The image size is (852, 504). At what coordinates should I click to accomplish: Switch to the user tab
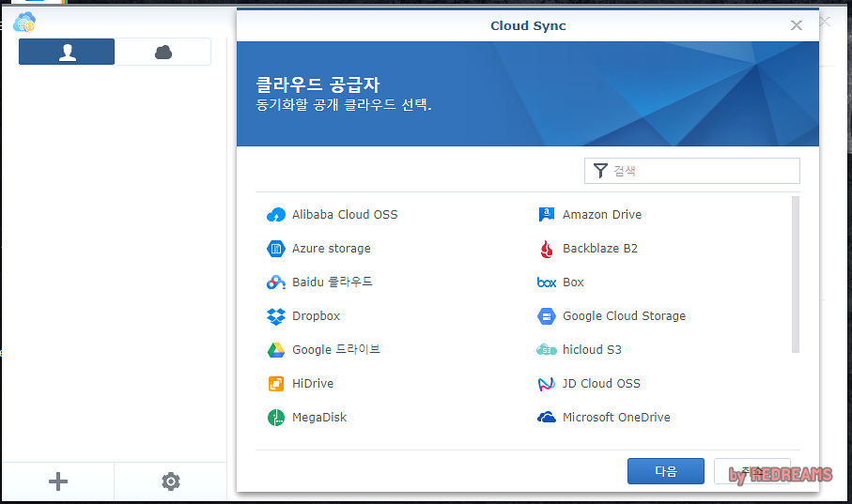point(67,52)
